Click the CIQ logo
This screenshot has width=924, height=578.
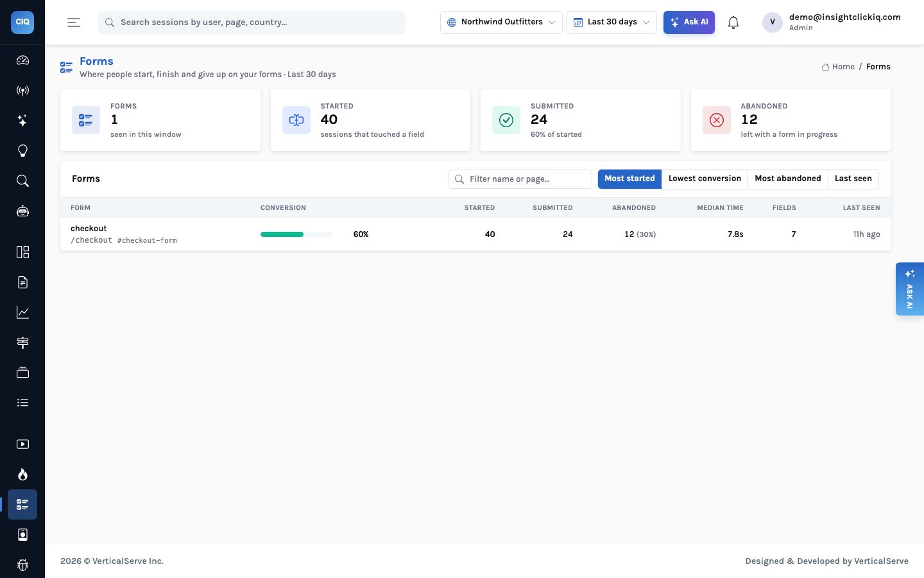[x=22, y=22]
